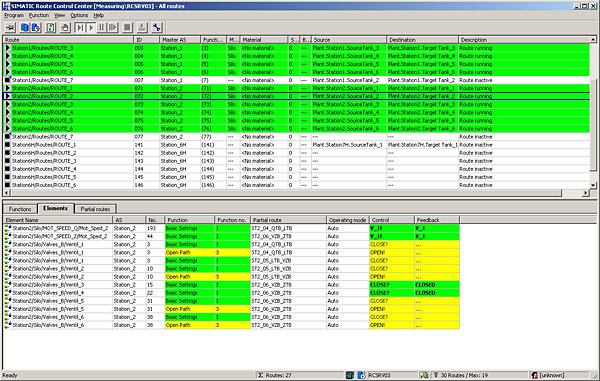600x381 pixels.
Task: Click the Description column header
Action: [x=524, y=39]
